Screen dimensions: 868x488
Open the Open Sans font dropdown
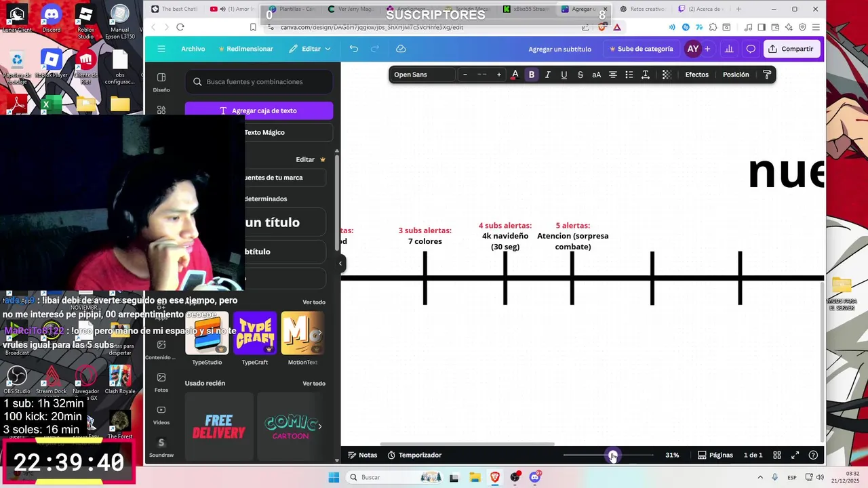422,75
